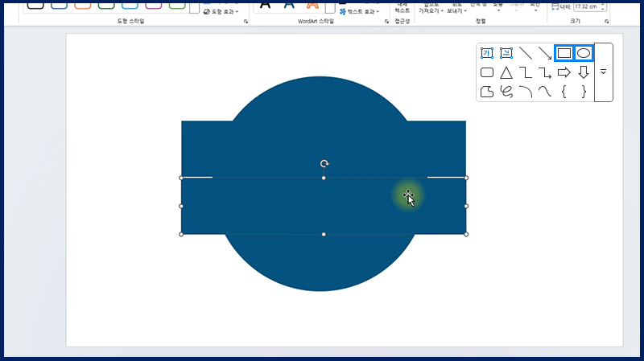Image resolution: width=644 pixels, height=361 pixels.
Task: Open 도형 효과 shape effects dropdown
Action: click(x=221, y=11)
